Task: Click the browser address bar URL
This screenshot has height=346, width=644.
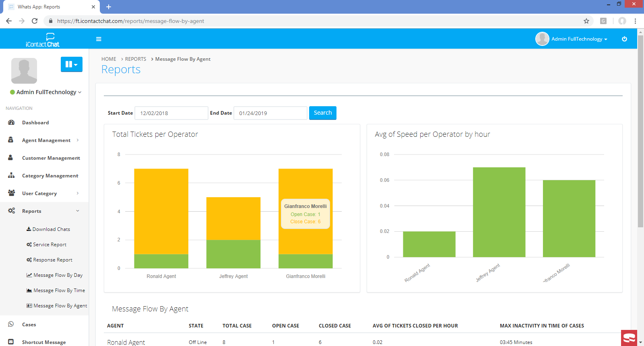Action: click(x=130, y=21)
